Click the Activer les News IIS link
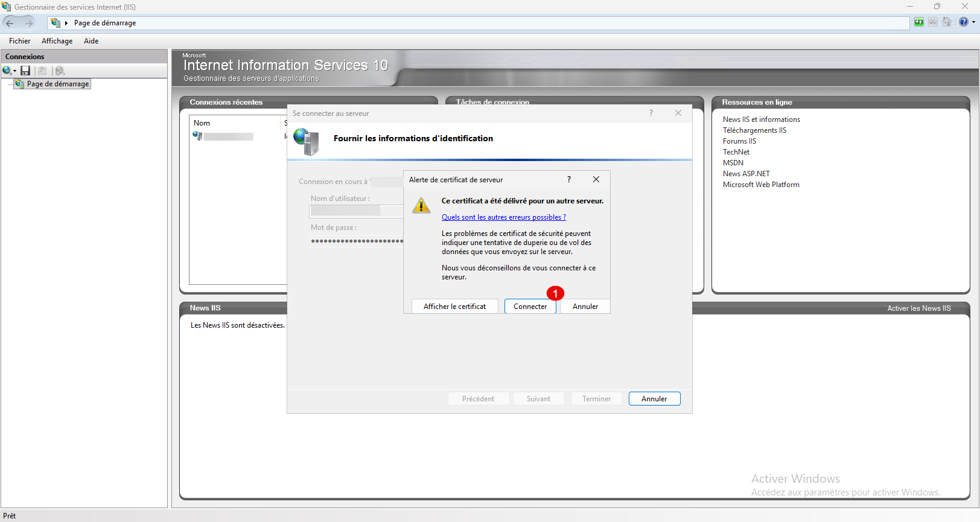980x522 pixels. (x=918, y=308)
